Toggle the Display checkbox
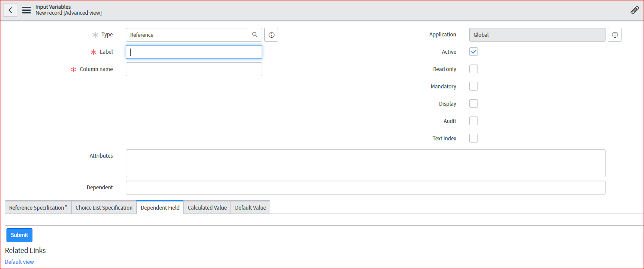 click(x=474, y=104)
